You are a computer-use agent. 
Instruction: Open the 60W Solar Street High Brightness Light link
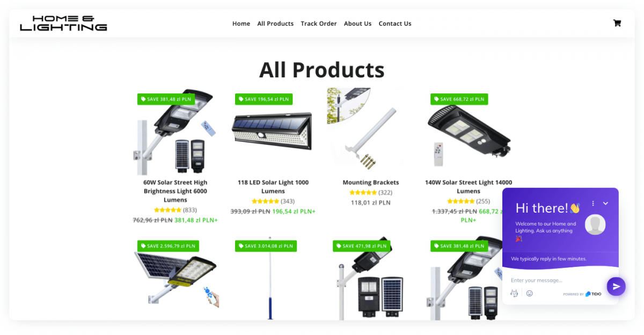175,191
